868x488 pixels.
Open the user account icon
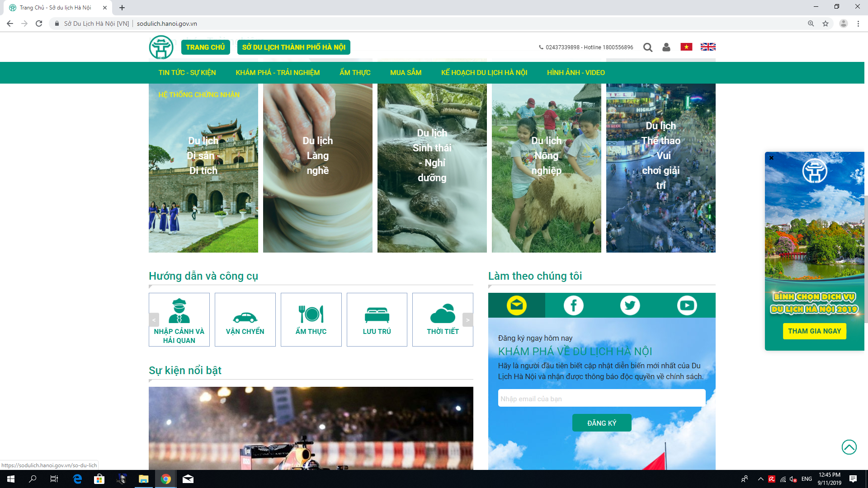666,47
